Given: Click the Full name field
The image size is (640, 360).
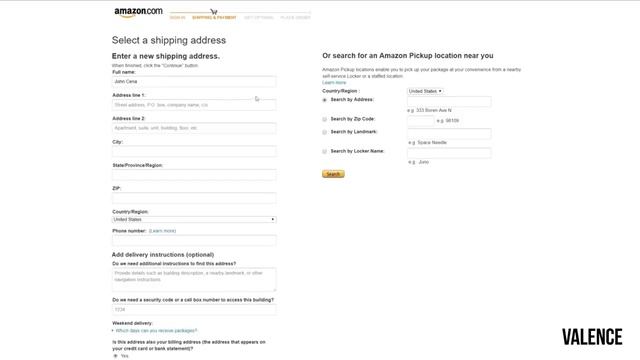Looking at the screenshot, I should pyautogui.click(x=194, y=82).
